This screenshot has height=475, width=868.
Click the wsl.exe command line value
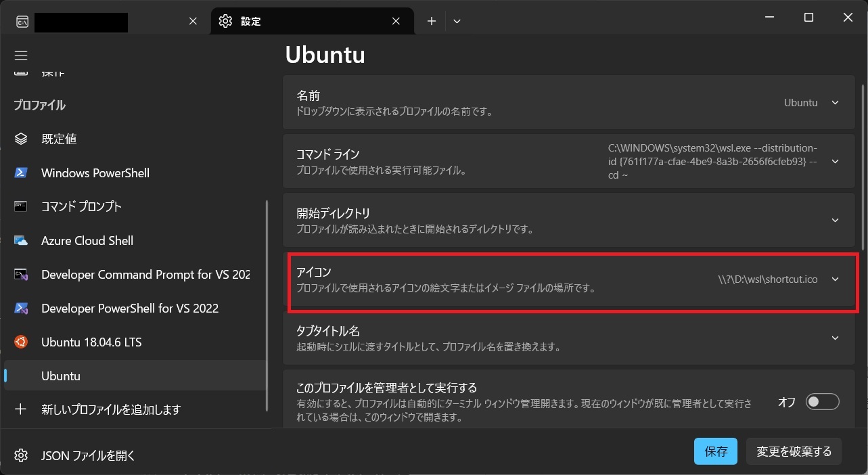click(713, 162)
